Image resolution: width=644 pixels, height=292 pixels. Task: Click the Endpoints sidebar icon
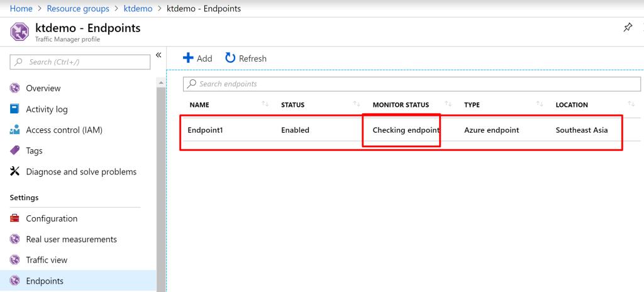pyautogui.click(x=15, y=281)
